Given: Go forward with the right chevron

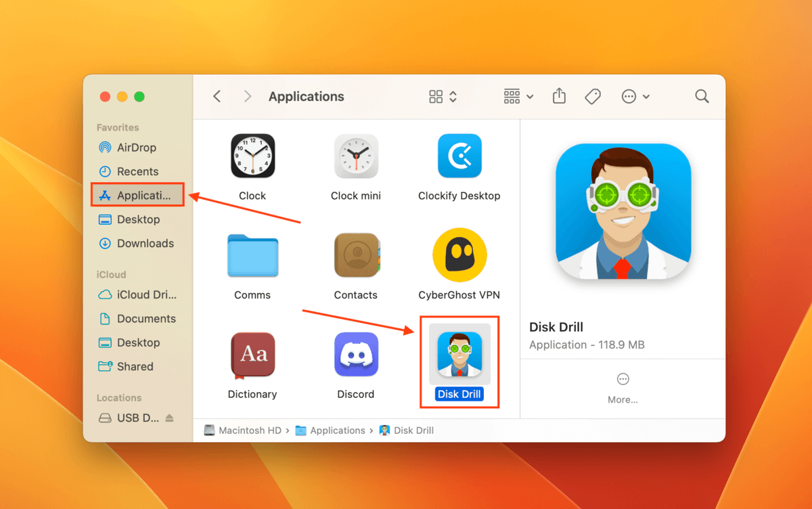Looking at the screenshot, I should click(248, 97).
